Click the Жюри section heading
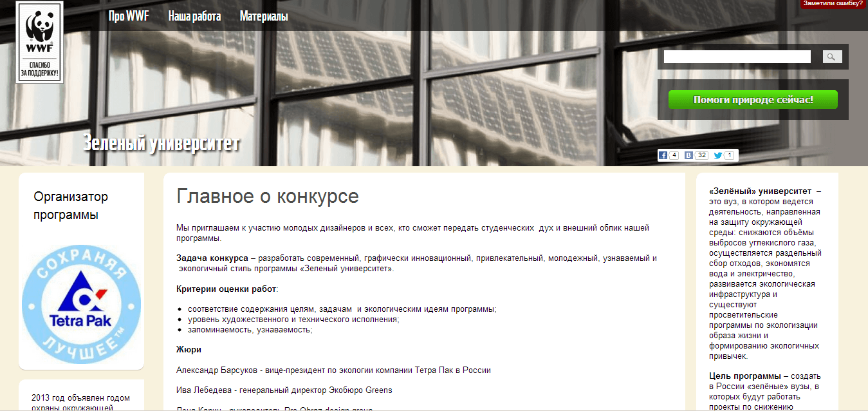 pos(189,349)
